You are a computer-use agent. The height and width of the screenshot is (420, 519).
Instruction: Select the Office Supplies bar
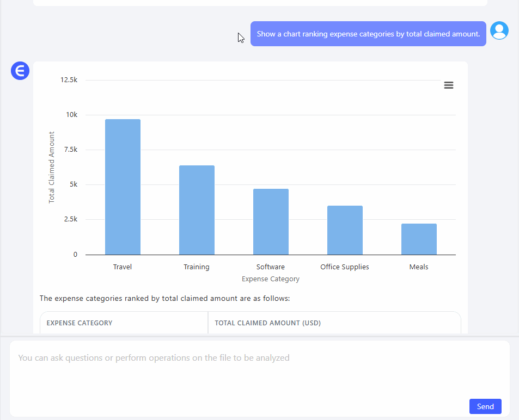click(x=345, y=230)
